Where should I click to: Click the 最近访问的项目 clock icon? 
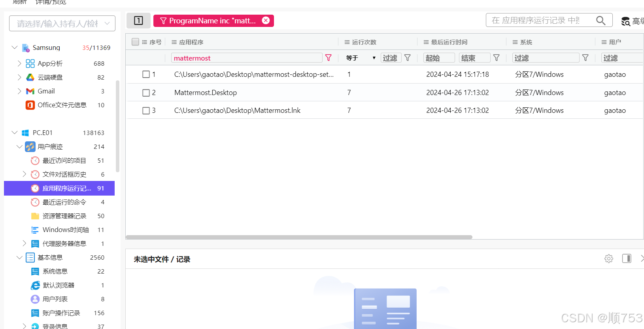tap(35, 160)
